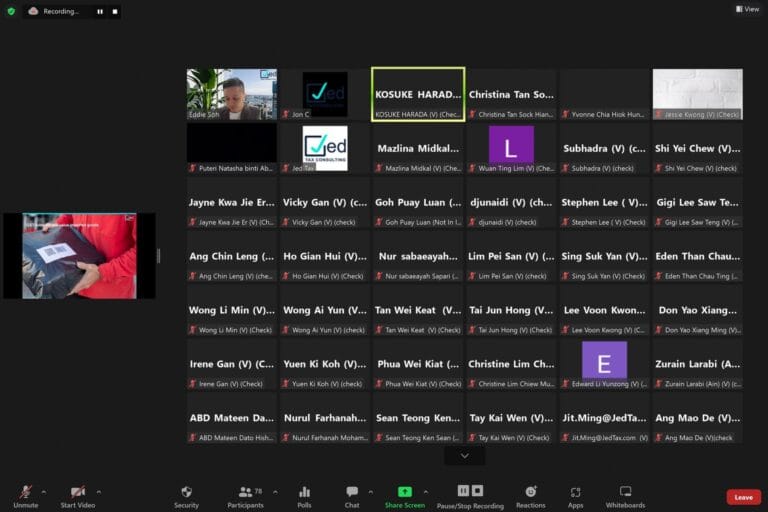
Task: Show next page of participants with down chevron
Action: coord(464,456)
